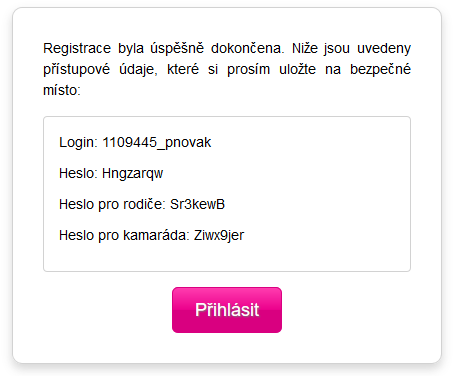Click the word 'Registrace' in the message
Viewport: 457px width, 376px height.
(x=77, y=49)
